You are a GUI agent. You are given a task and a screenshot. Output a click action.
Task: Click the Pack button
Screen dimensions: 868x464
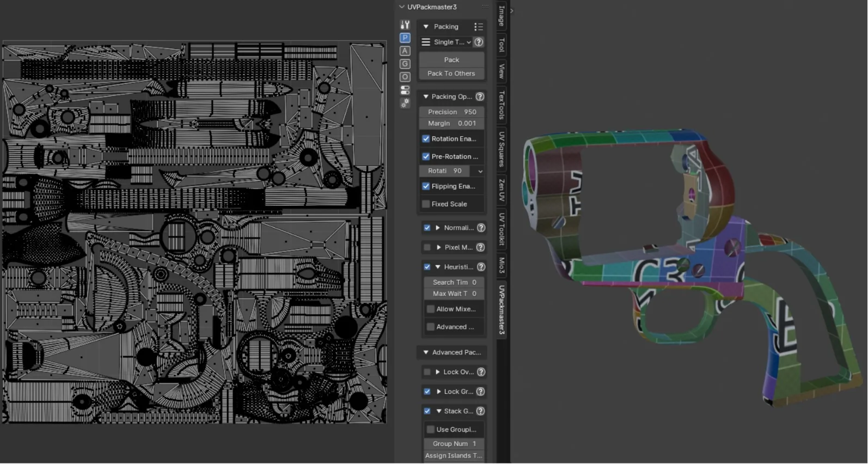tap(451, 60)
